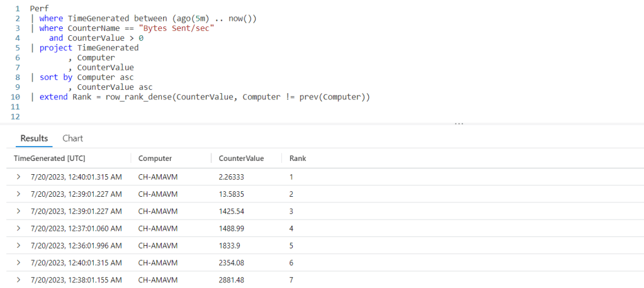Place cursor on the Perf query line
644x288 pixels.
(x=40, y=8)
